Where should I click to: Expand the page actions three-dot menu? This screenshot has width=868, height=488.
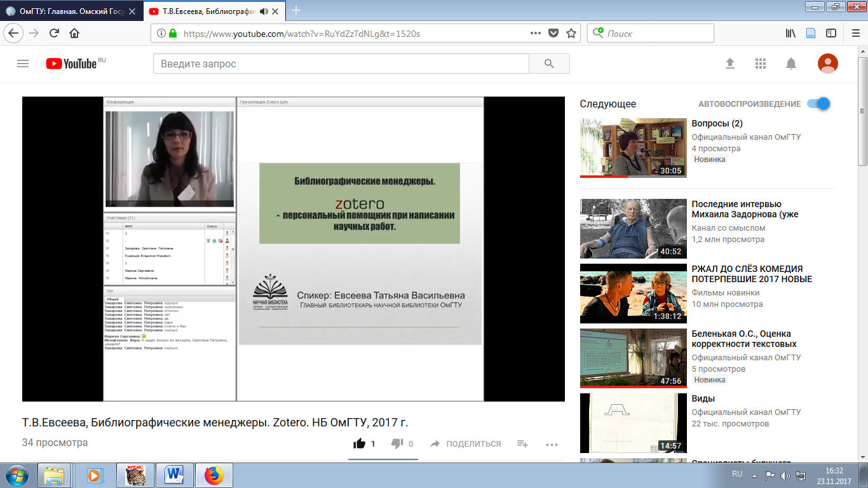(x=536, y=34)
